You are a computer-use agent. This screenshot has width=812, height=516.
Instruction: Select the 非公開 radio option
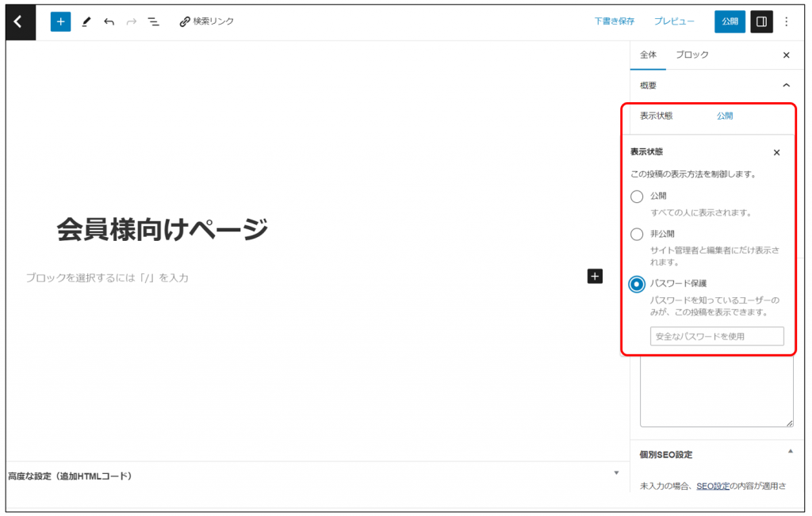pyautogui.click(x=637, y=234)
